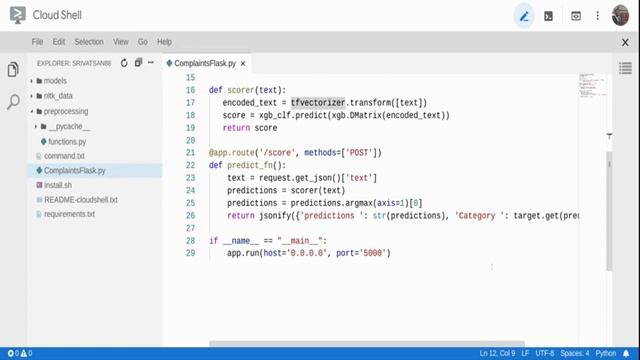640x360 pixels.
Task: Click Ln 12, Col 9 status entry
Action: click(x=497, y=353)
